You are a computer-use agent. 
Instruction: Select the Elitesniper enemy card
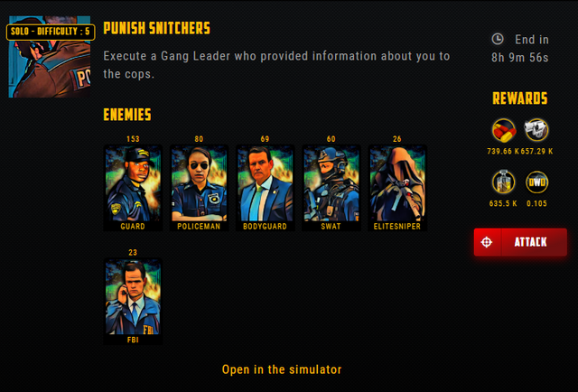coord(397,188)
